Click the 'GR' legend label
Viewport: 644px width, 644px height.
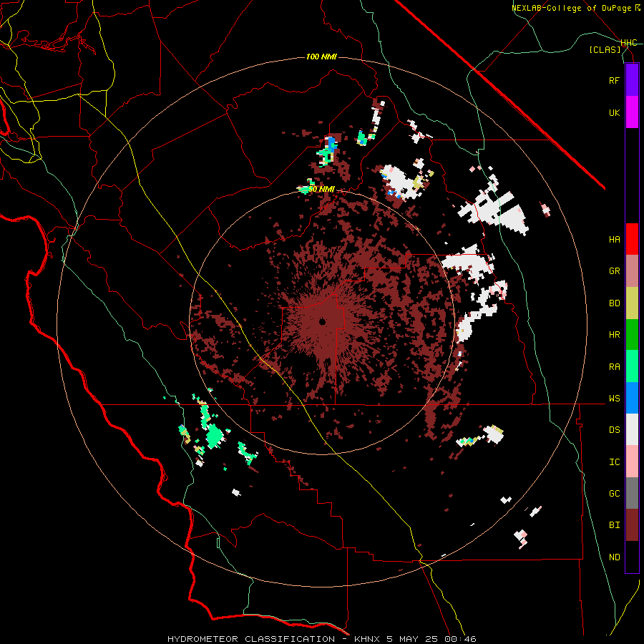click(614, 271)
